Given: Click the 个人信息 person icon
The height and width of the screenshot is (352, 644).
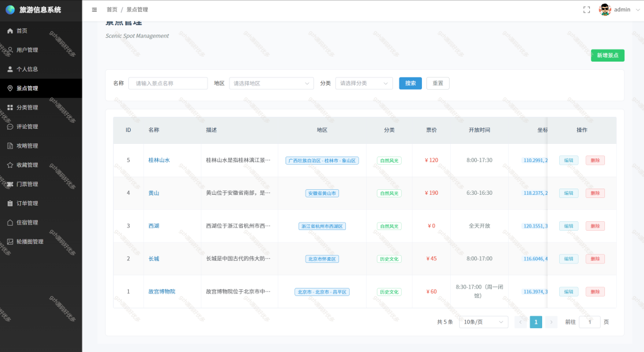Looking at the screenshot, I should (x=10, y=69).
